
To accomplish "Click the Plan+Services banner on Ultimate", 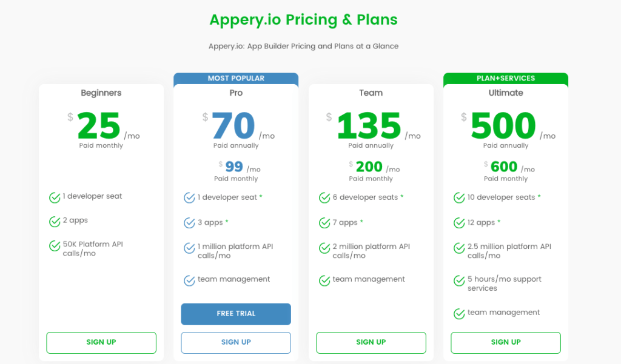I will tap(506, 78).
